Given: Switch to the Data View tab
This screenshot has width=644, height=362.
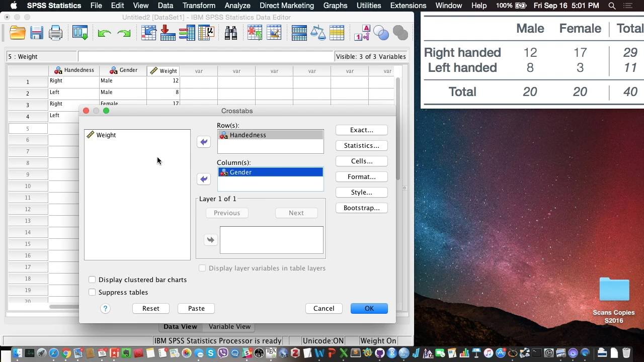Looking at the screenshot, I should [x=180, y=326].
